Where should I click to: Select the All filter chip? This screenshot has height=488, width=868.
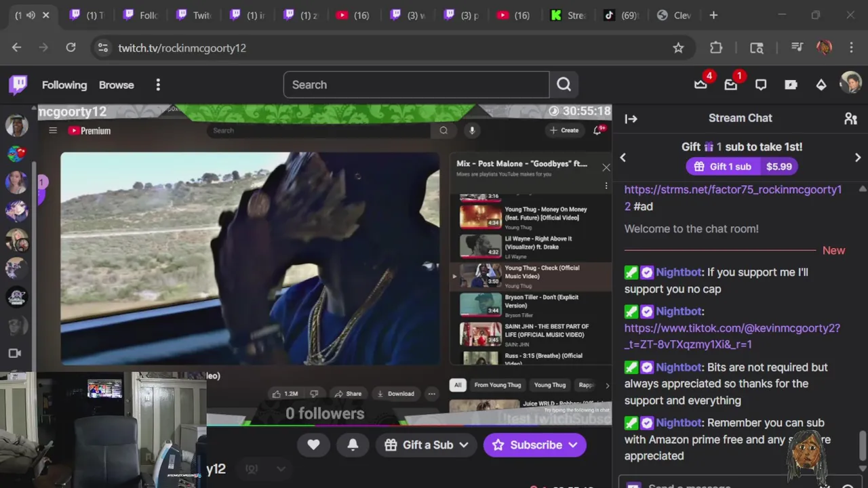(458, 385)
